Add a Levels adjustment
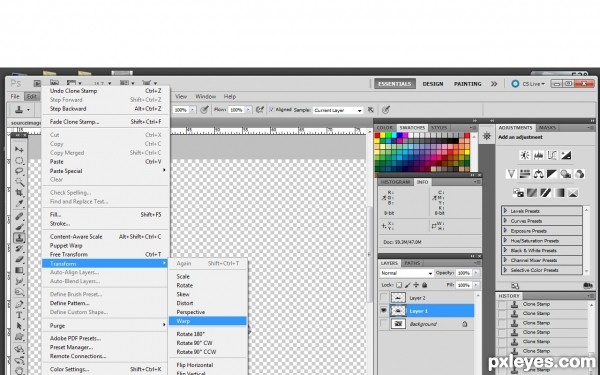This screenshot has width=600, height=375. point(538,155)
